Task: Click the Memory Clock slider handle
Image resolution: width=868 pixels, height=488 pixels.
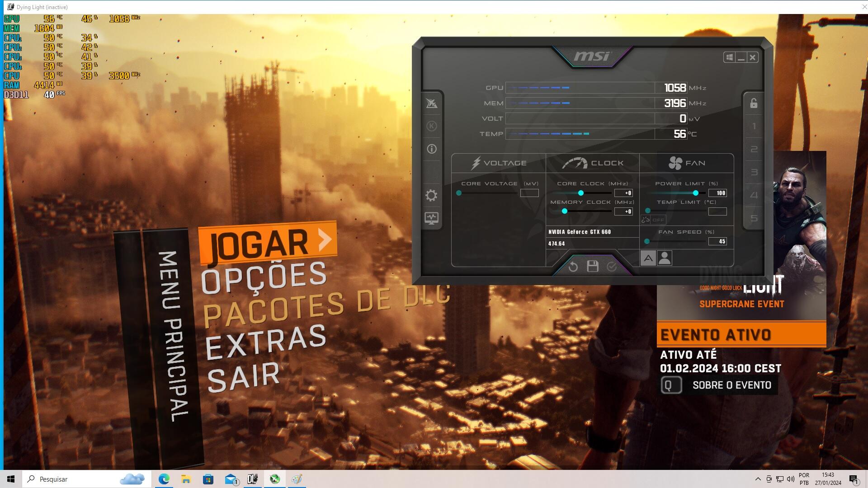Action: pyautogui.click(x=564, y=211)
